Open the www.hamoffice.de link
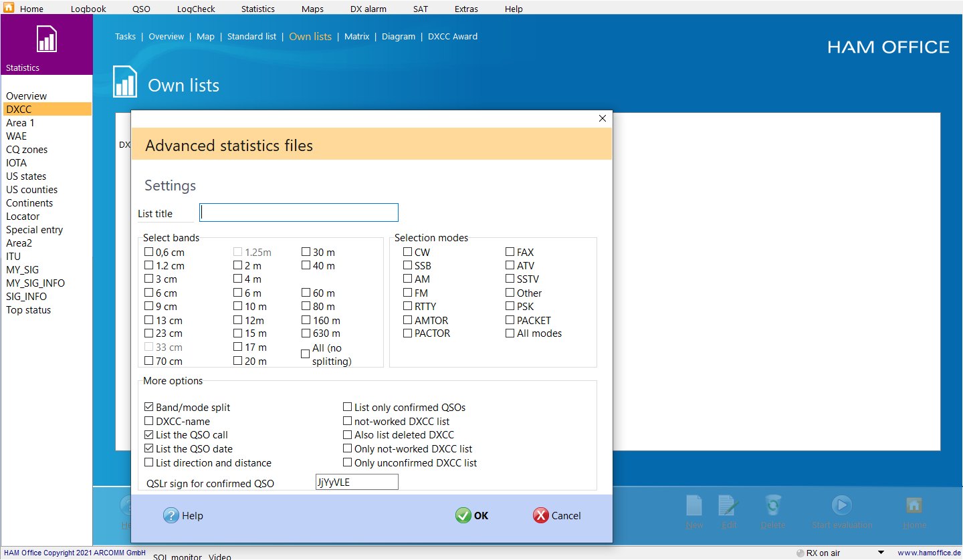 point(929,553)
